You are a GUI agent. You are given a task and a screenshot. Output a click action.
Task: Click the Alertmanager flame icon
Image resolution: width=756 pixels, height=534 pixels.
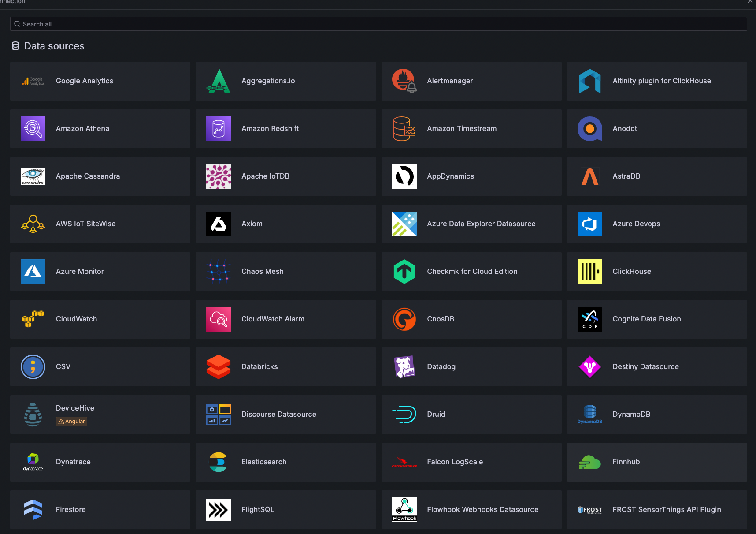[404, 81]
